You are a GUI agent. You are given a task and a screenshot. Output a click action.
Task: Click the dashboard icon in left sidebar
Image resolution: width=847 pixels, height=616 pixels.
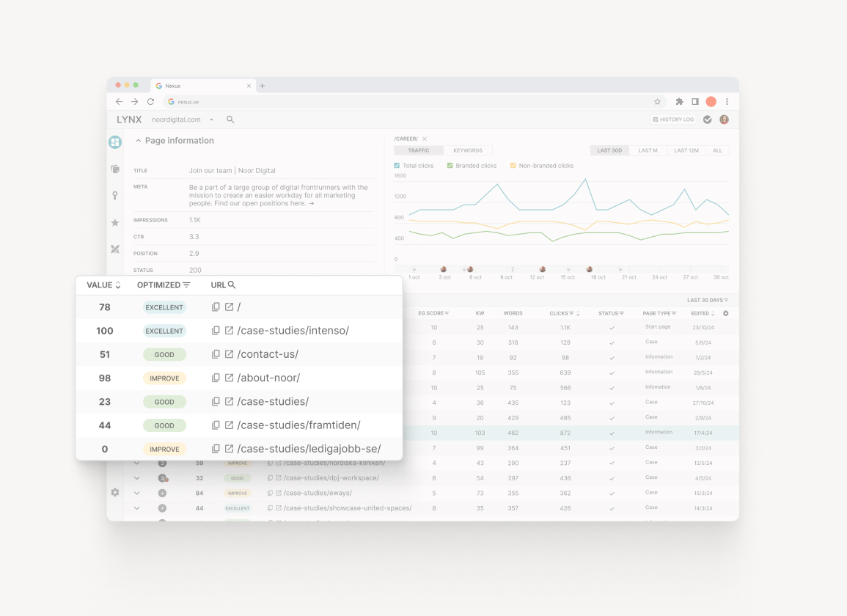click(x=115, y=142)
